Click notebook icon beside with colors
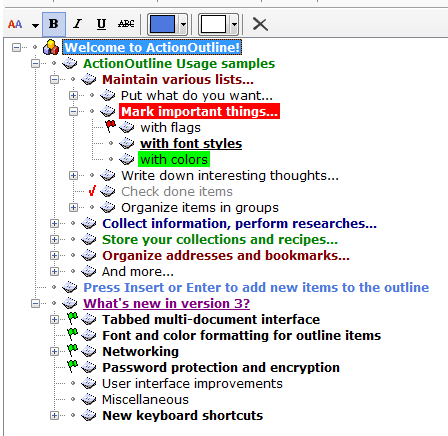Viewport: 448px width, 436px height. point(127,159)
